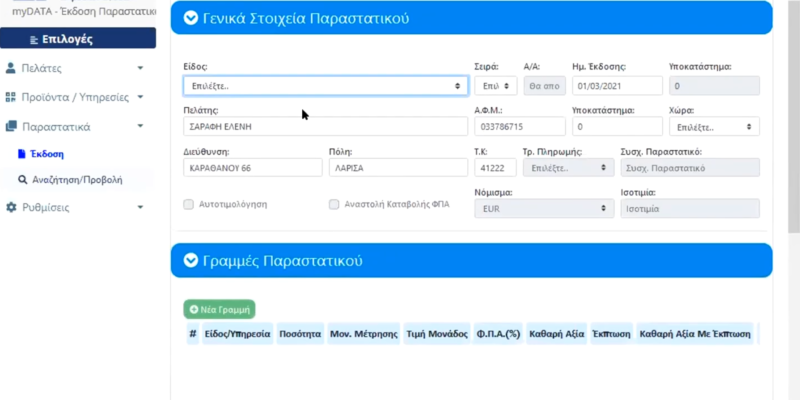Viewport: 800px width, 400px height.
Task: Select the Αναζήτηση/Προβολή submenu item
Action: 78,180
